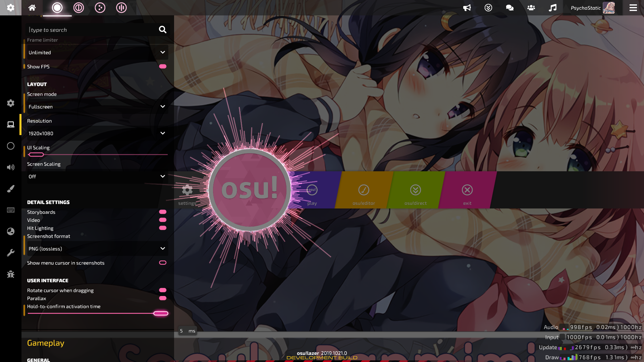Toggle the Show FPS switch
Screen dimensions: 644x362
(163, 66)
